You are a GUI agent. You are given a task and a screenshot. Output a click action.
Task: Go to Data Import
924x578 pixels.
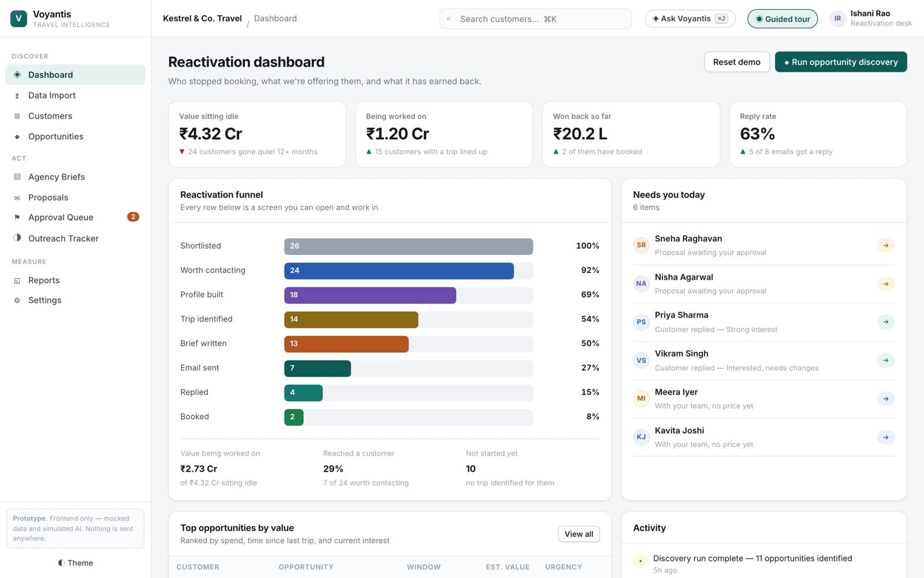[76, 95]
